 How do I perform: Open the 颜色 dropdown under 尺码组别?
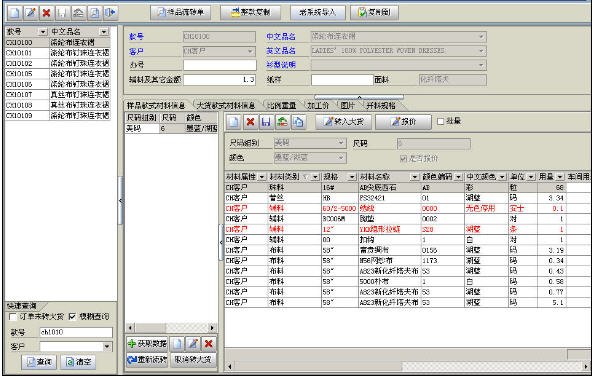click(341, 157)
